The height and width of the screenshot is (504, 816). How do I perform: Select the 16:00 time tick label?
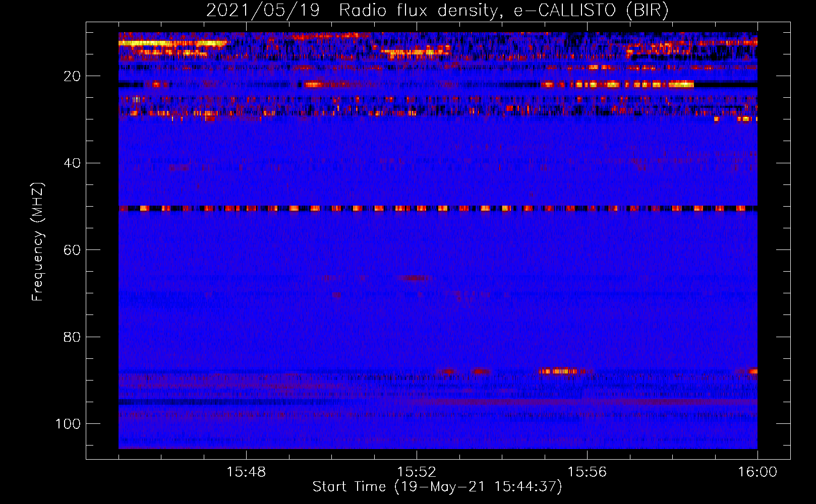[x=757, y=472]
